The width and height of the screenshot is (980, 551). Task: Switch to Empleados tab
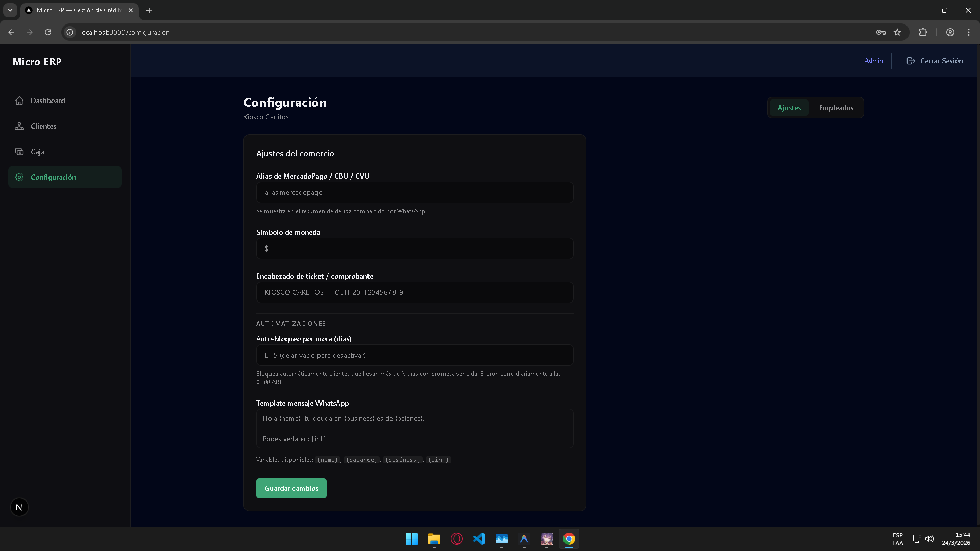tap(836, 108)
